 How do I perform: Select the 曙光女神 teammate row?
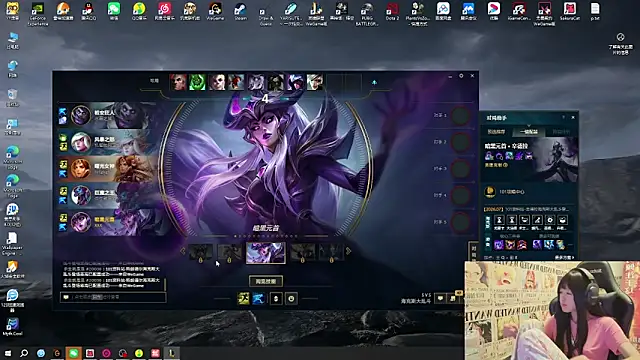pyautogui.click(x=108, y=169)
